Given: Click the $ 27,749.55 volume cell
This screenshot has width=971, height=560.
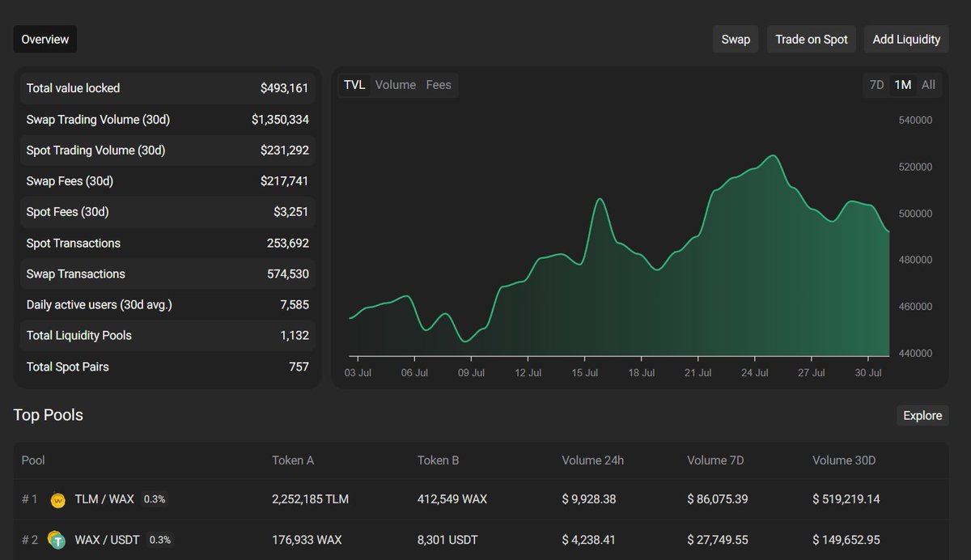Looking at the screenshot, I should [718, 540].
